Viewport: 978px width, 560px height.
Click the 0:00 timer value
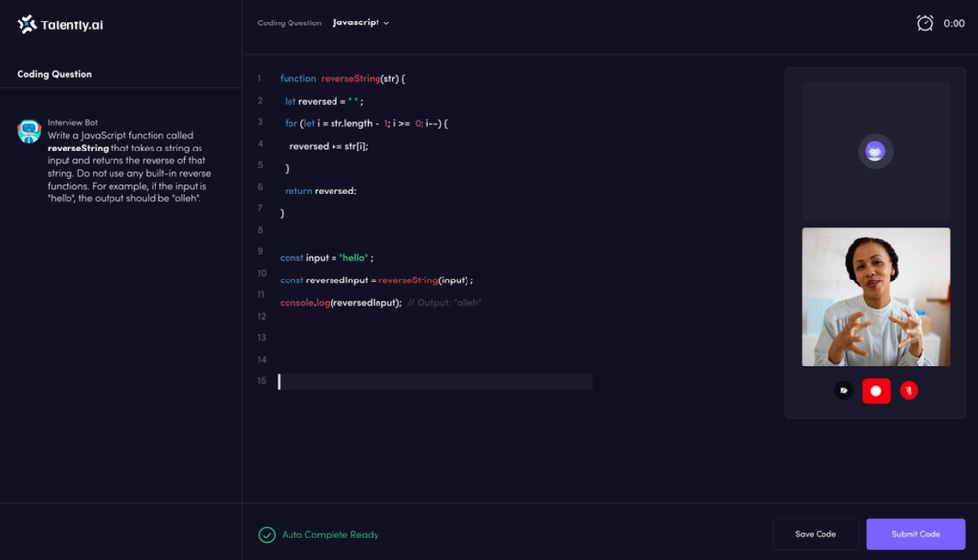coord(954,23)
